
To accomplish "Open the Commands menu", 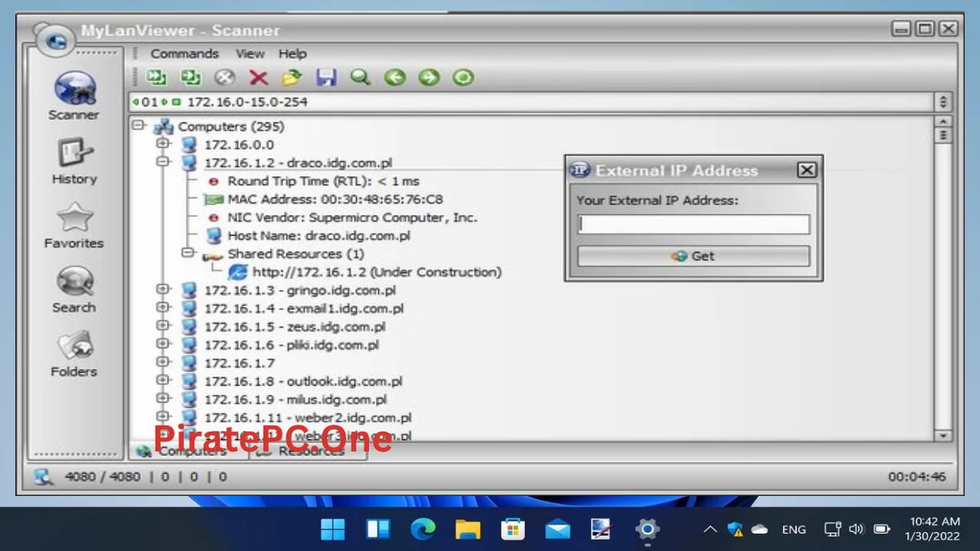I will coord(185,54).
